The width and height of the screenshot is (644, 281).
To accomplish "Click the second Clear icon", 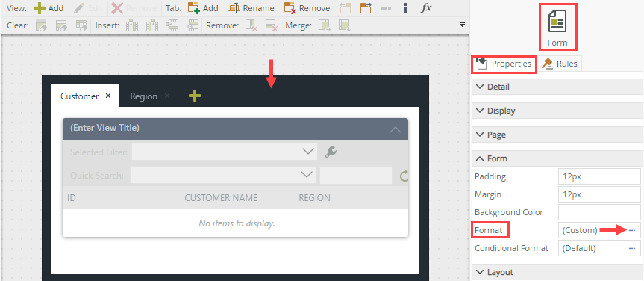I will tap(61, 25).
